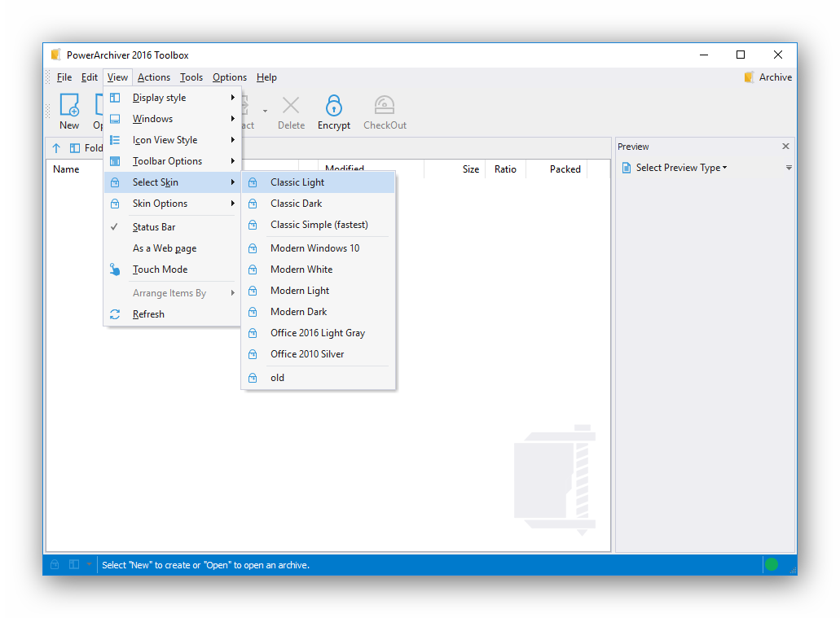Click the skin icon beside Classic Dark

253,204
